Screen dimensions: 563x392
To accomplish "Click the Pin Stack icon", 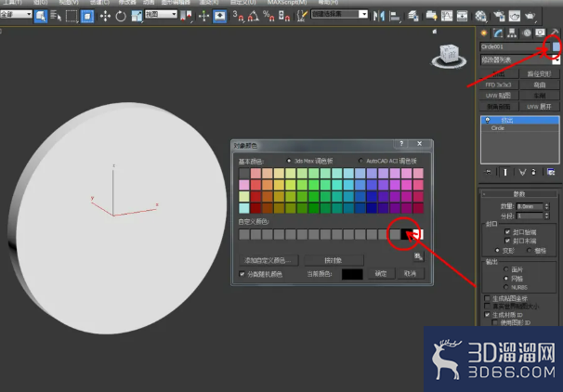I will (487, 172).
